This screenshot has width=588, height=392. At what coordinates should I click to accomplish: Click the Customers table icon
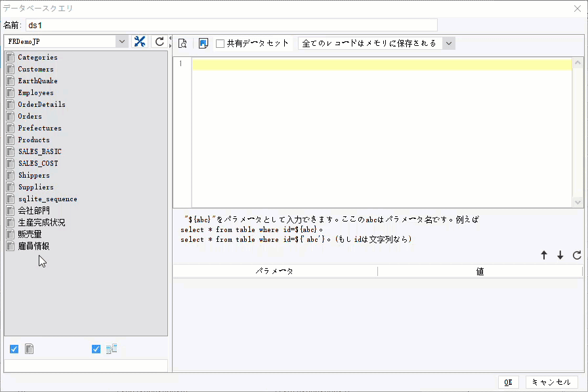[10, 69]
